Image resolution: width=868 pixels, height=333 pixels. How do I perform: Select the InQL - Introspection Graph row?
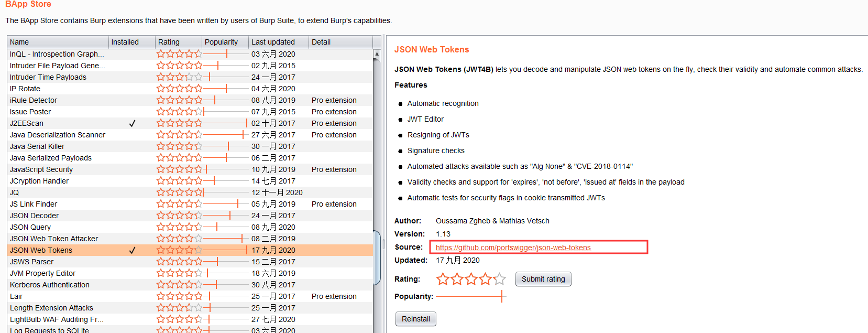tap(190, 54)
